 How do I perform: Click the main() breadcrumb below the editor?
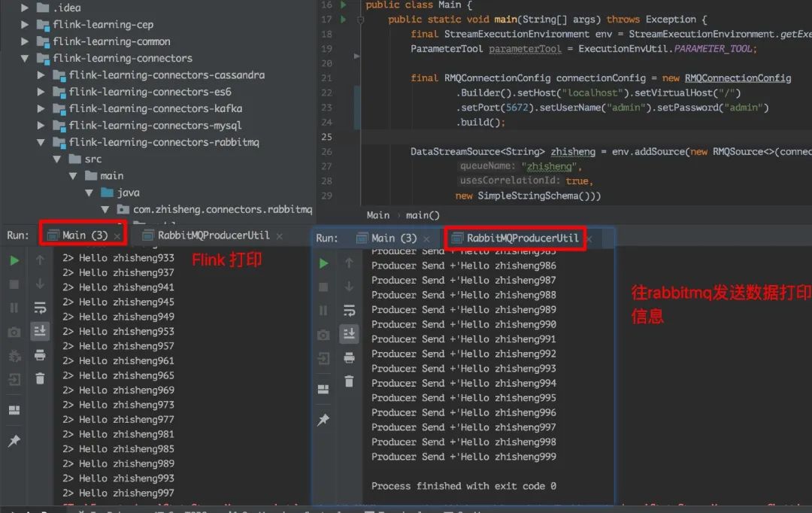click(423, 215)
